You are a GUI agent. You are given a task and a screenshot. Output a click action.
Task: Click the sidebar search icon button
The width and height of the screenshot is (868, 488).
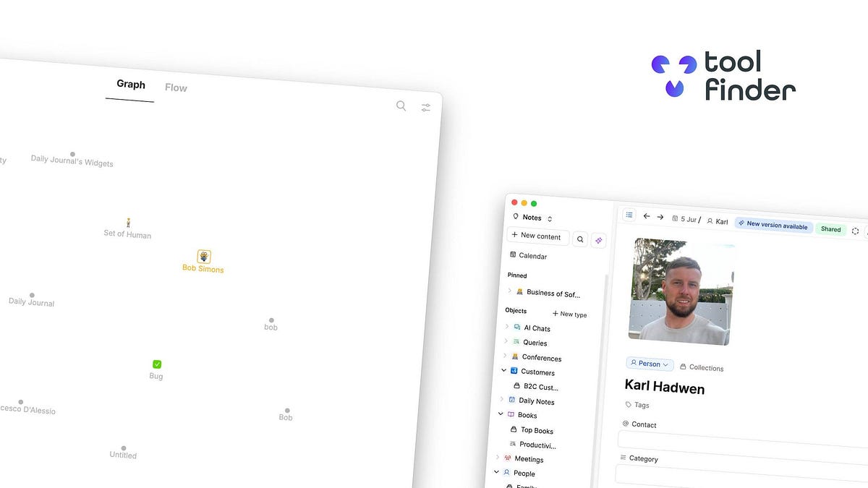pyautogui.click(x=581, y=239)
